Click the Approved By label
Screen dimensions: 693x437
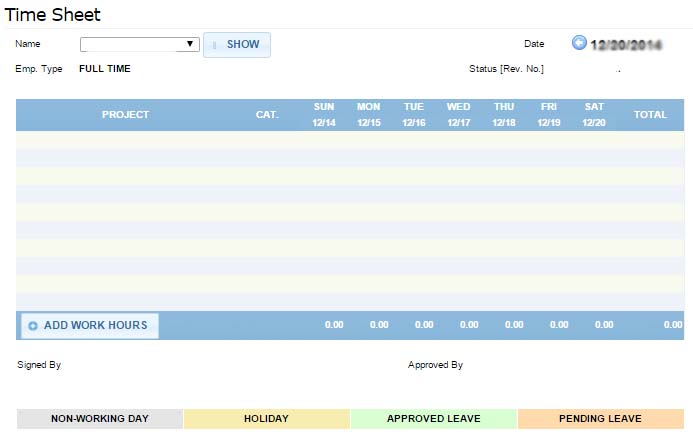[x=435, y=365]
